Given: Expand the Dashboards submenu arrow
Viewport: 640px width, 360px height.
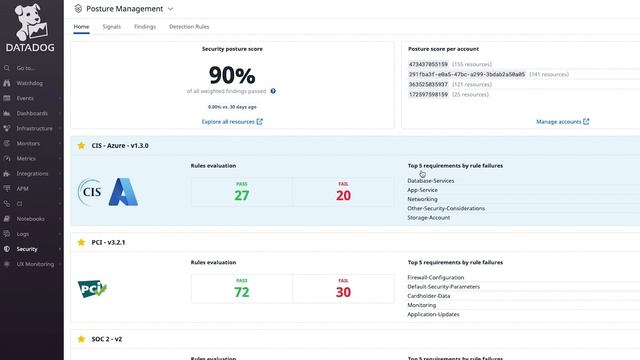Looking at the screenshot, I should coord(60,113).
